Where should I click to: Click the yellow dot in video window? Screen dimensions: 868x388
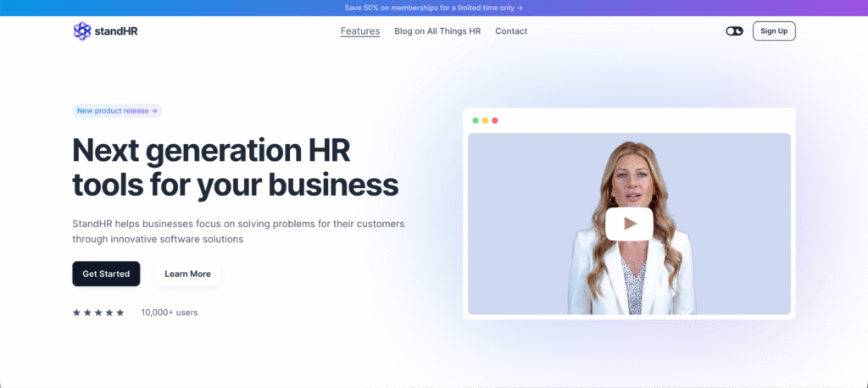[x=485, y=120]
